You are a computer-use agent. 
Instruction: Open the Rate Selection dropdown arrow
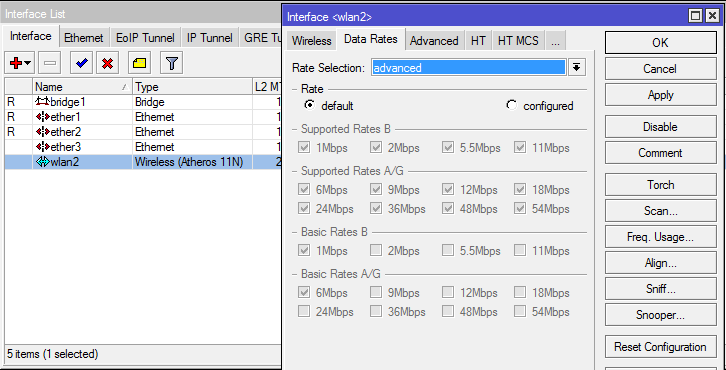[x=576, y=68]
